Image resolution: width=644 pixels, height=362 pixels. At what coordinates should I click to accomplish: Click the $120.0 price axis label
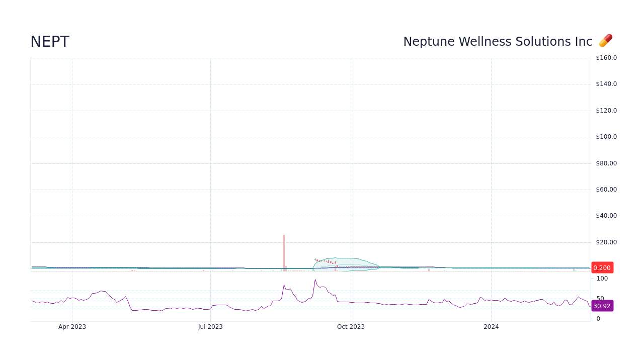[606, 111]
